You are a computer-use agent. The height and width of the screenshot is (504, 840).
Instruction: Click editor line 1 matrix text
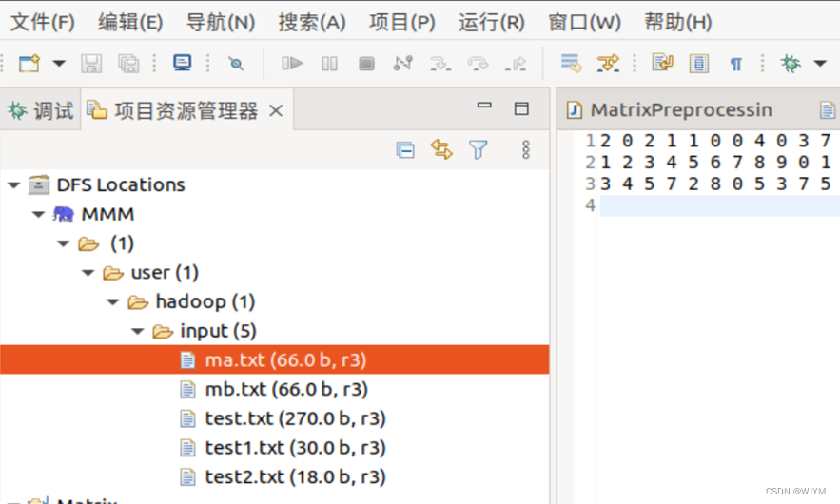pyautogui.click(x=715, y=141)
